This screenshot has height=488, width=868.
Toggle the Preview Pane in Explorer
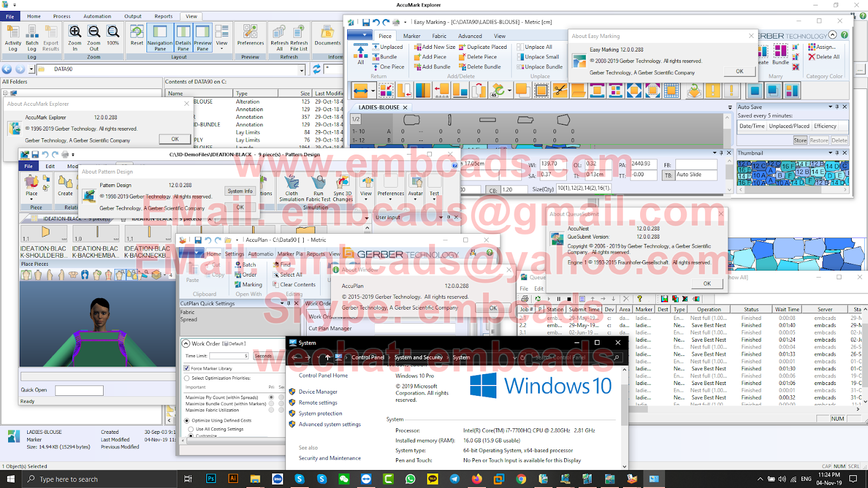click(x=203, y=38)
